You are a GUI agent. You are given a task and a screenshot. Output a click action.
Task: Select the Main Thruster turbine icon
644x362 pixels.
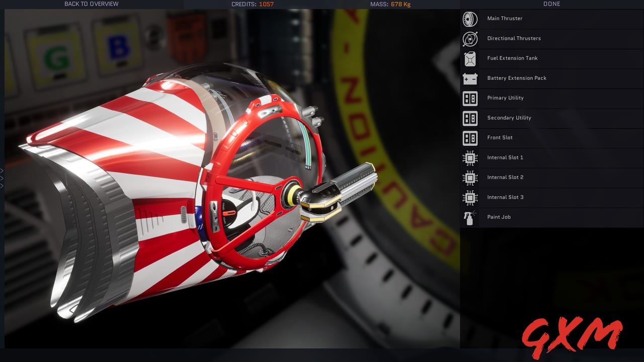pyautogui.click(x=470, y=19)
